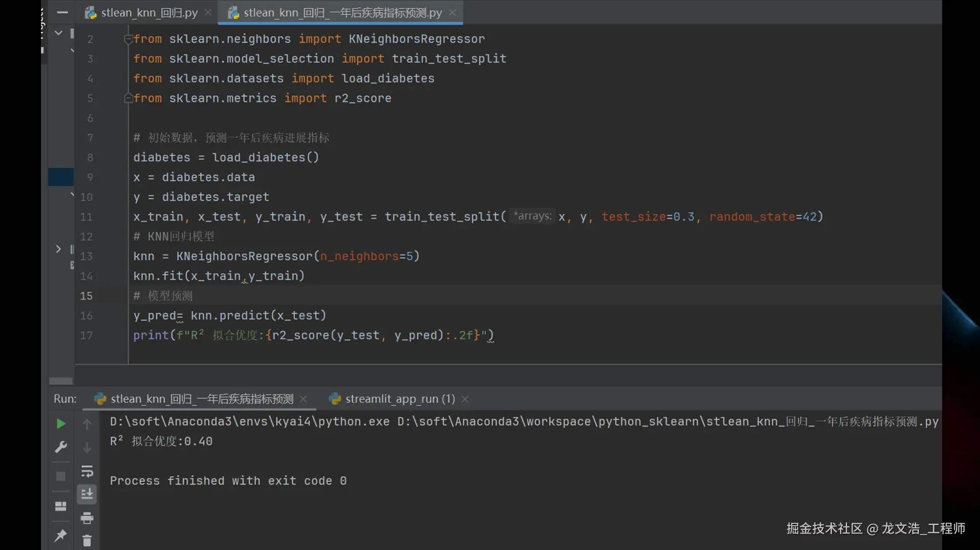Image resolution: width=980 pixels, height=550 pixels.
Task: Click 'knn.predict(x_test)' on line 16
Action: [259, 315]
